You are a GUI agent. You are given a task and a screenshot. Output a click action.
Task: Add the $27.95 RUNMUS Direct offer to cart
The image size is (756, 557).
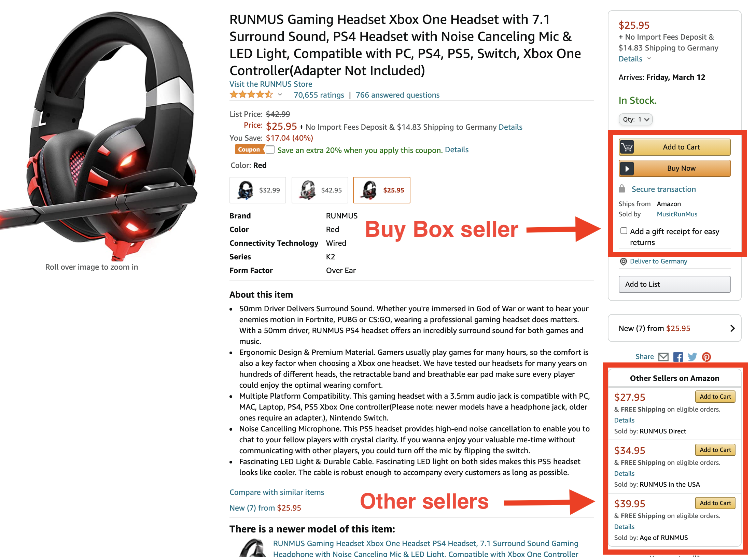pos(715,397)
